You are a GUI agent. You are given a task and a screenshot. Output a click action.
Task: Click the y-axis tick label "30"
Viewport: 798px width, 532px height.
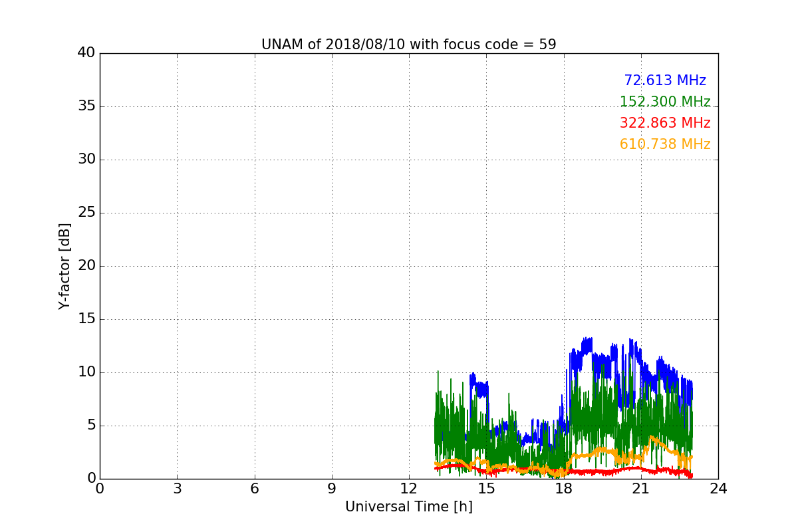click(86, 160)
